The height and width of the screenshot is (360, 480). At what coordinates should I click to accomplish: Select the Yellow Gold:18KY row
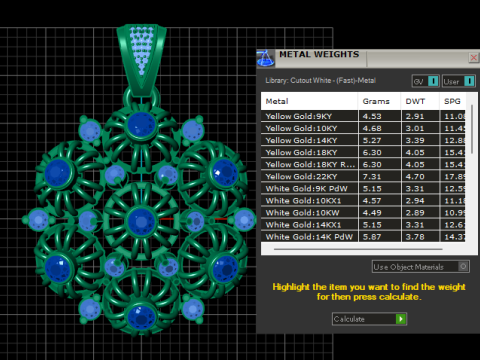[x=363, y=152]
